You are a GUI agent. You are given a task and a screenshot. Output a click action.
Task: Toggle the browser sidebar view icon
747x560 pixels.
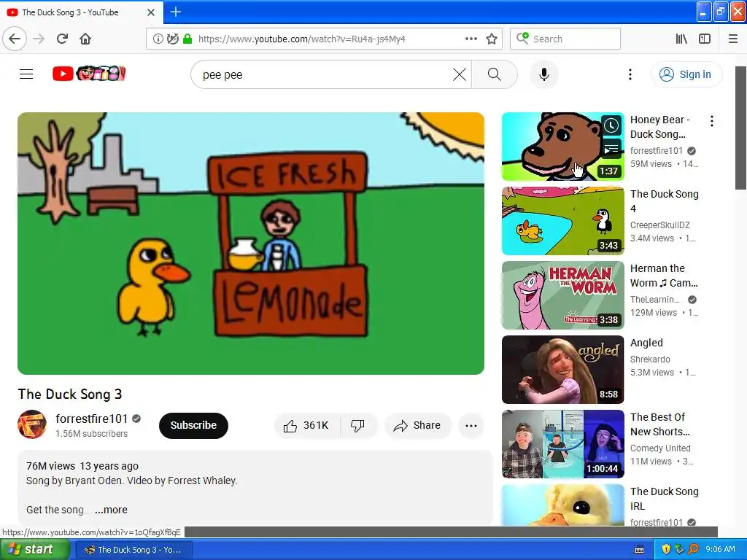[705, 39]
